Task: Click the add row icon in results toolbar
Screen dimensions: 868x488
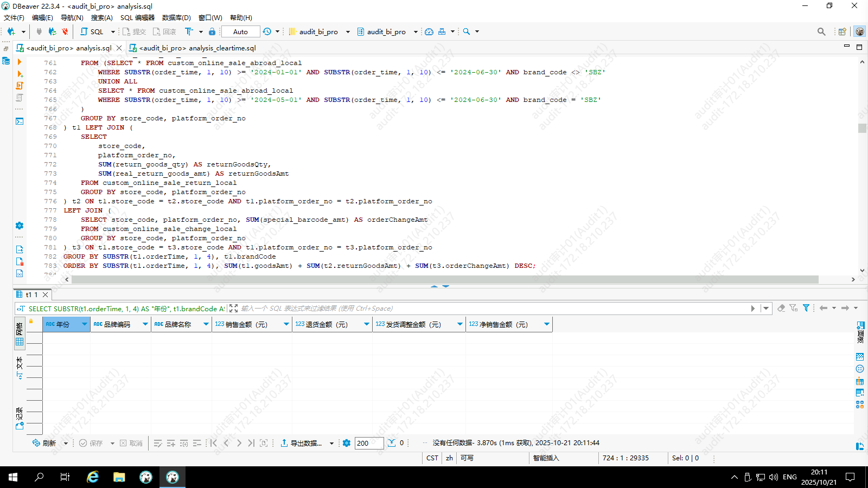Action: coord(171,443)
